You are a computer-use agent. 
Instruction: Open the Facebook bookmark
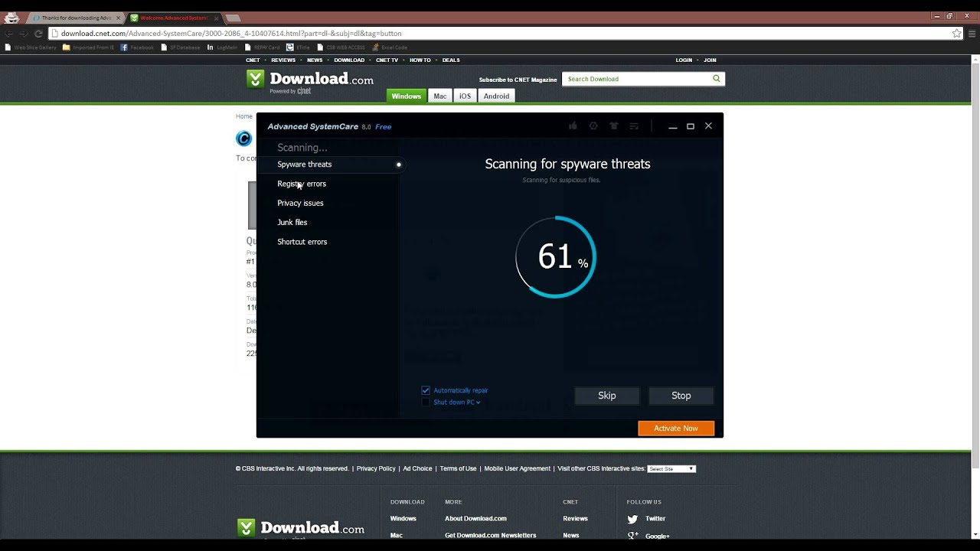pos(137,47)
